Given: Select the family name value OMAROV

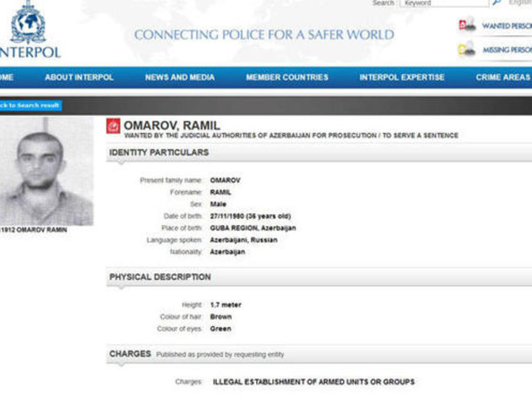Looking at the screenshot, I should pos(225,180).
